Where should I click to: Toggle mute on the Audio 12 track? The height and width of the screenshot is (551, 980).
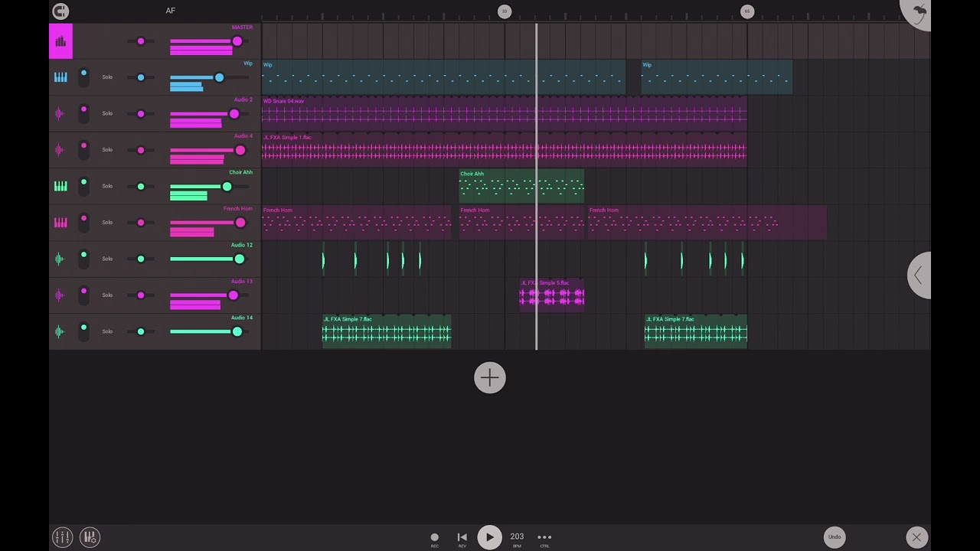[83, 259]
